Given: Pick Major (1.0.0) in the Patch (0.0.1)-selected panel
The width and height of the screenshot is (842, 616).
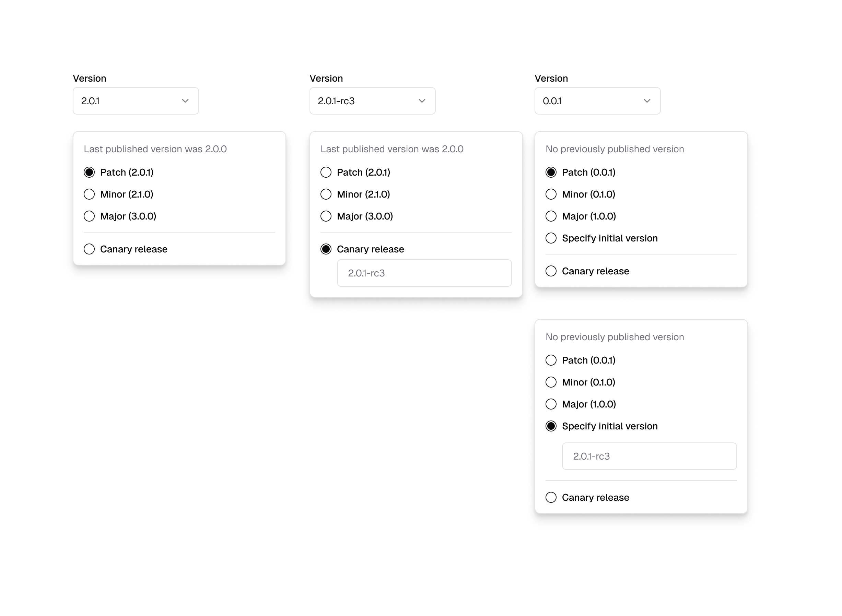Looking at the screenshot, I should 551,216.
